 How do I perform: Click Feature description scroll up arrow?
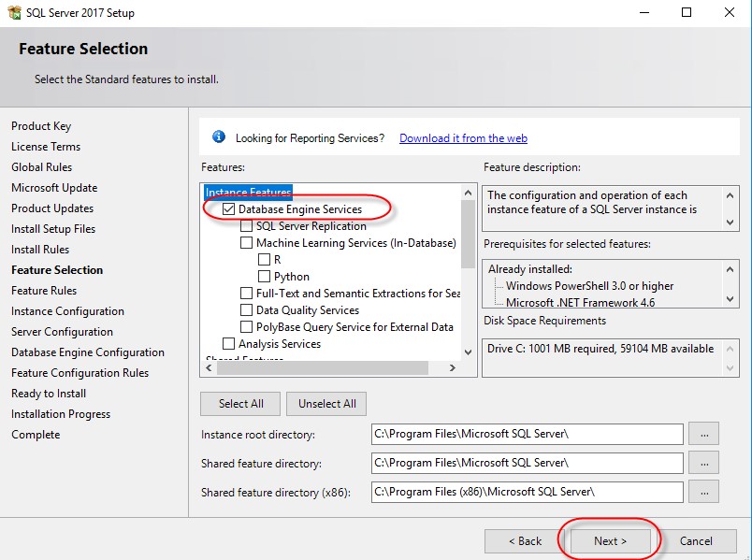(730, 195)
